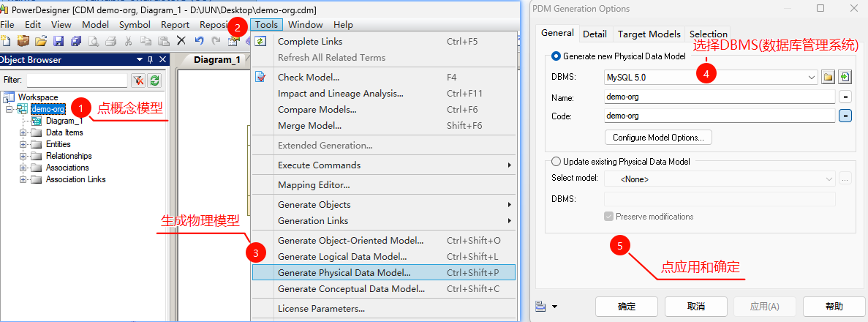The height and width of the screenshot is (322, 868).
Task: Click the blue Undo arrow icon
Action: 200,40
